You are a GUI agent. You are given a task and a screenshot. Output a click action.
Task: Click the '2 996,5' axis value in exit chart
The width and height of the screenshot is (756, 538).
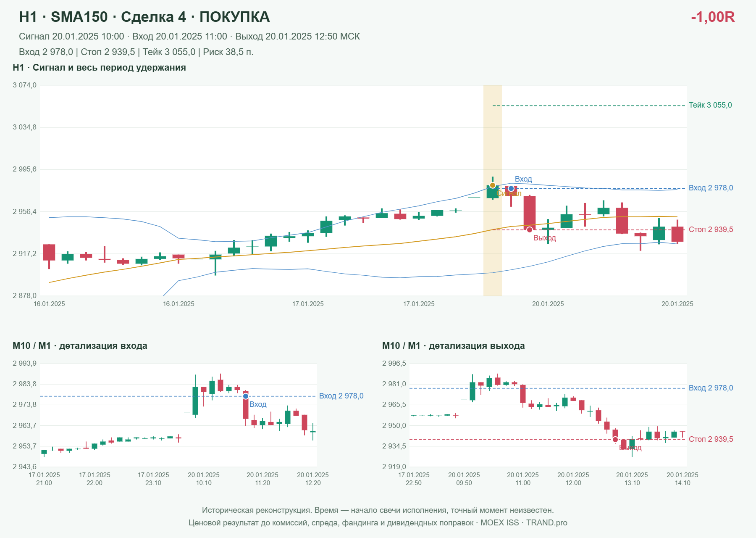click(x=394, y=364)
